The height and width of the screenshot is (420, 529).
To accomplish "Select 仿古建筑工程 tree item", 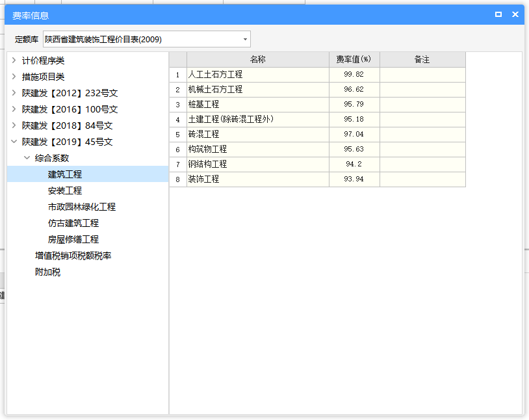I will pos(73,223).
